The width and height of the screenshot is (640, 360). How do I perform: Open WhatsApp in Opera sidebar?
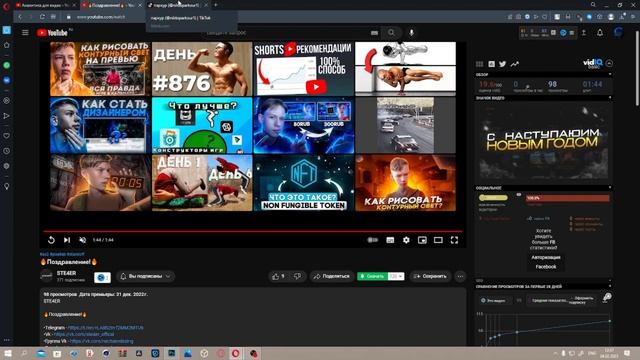7,65
